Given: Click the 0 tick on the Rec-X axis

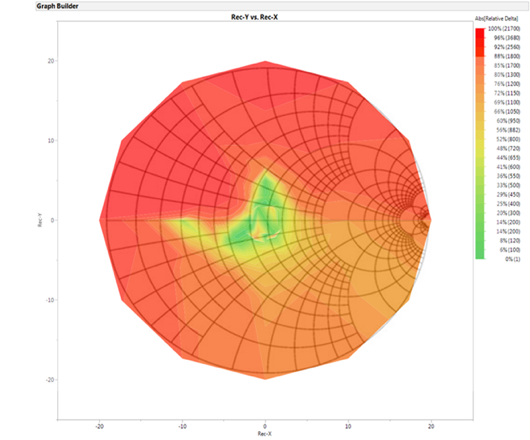Looking at the screenshot, I should [x=265, y=426].
